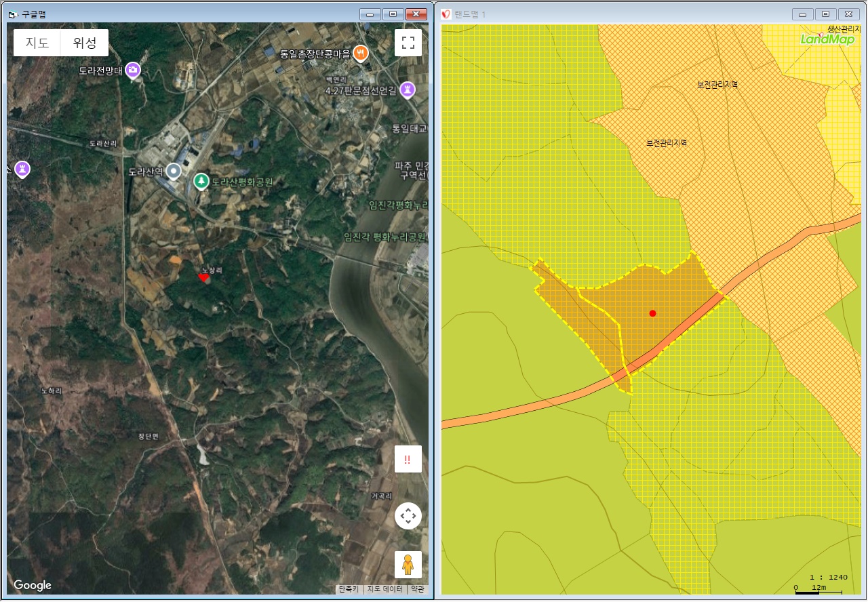The image size is (868, 602).
Task: Toggle fullscreen view on Google map
Action: point(408,43)
